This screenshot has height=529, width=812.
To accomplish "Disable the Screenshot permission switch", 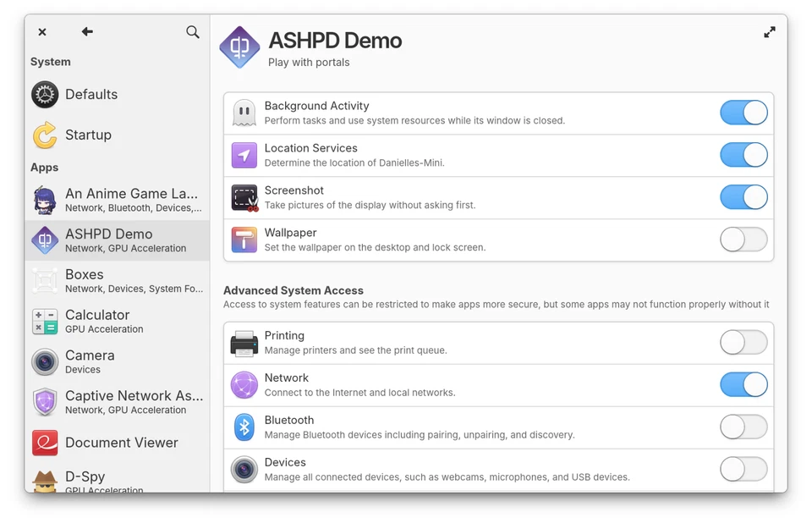I will click(x=743, y=197).
